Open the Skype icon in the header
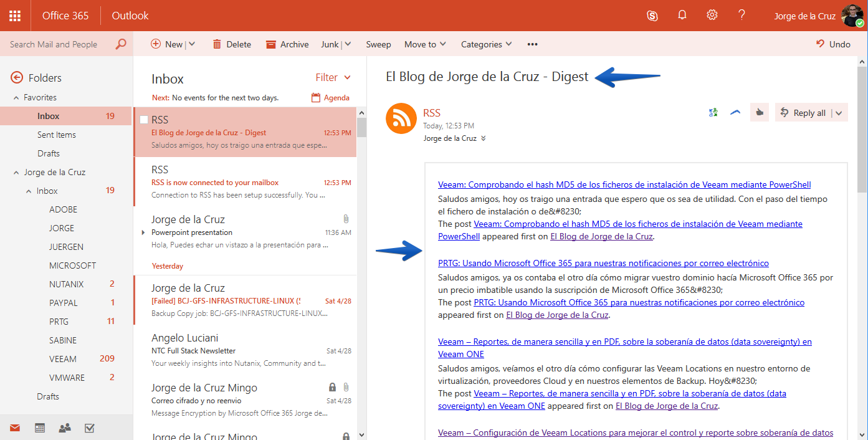The height and width of the screenshot is (440, 868). (652, 16)
